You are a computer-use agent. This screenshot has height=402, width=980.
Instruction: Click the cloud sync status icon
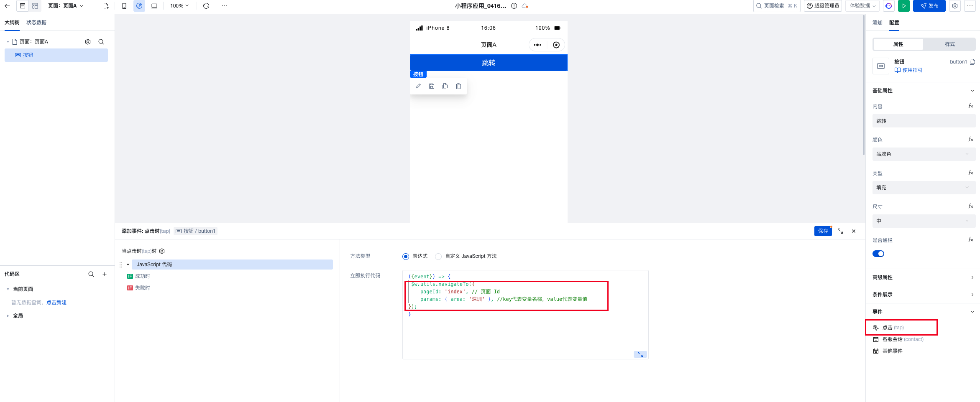(x=525, y=6)
